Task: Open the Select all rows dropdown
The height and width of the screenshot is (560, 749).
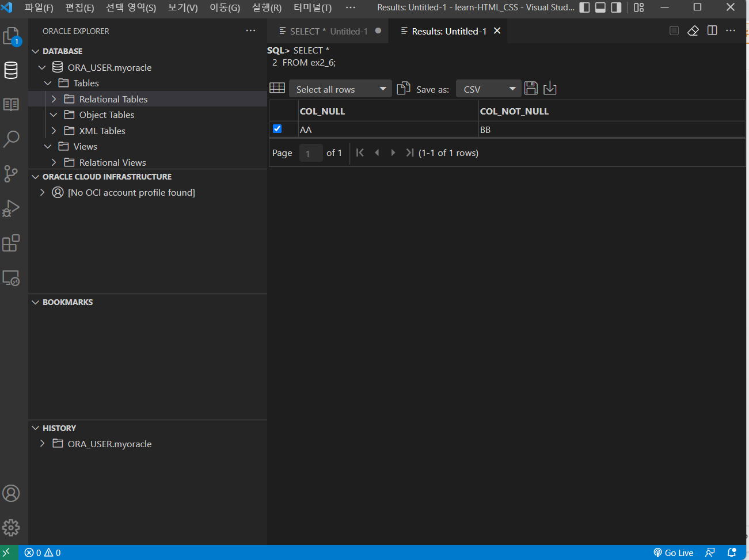Action: tap(340, 89)
